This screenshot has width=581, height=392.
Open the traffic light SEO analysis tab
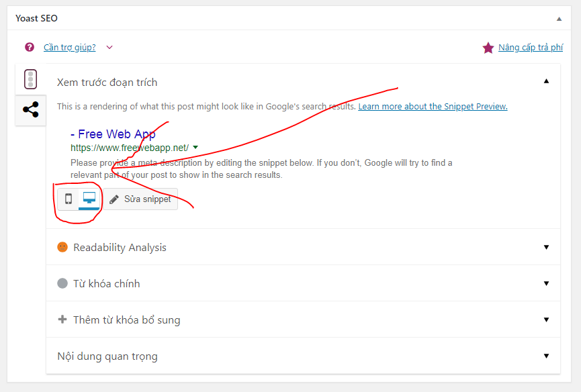tap(30, 79)
